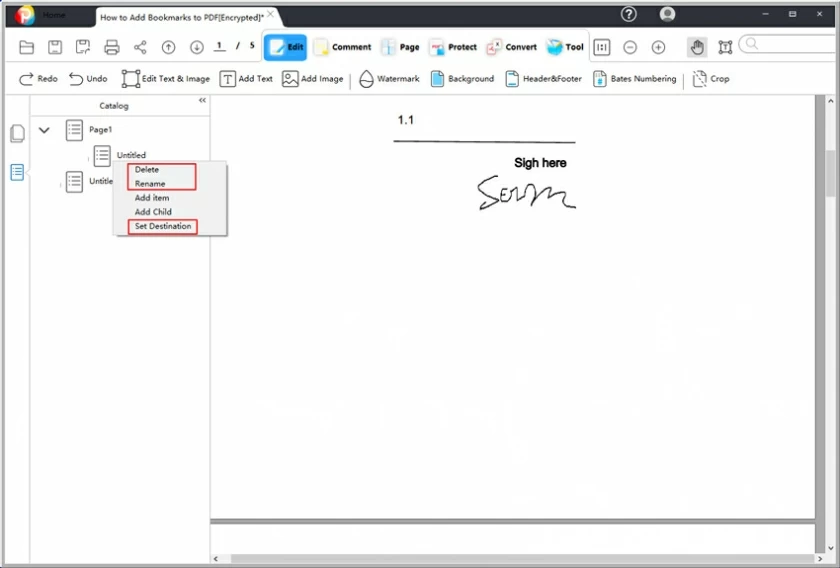The image size is (840, 568).
Task: Choose Add item in the context menu
Action: tap(152, 198)
